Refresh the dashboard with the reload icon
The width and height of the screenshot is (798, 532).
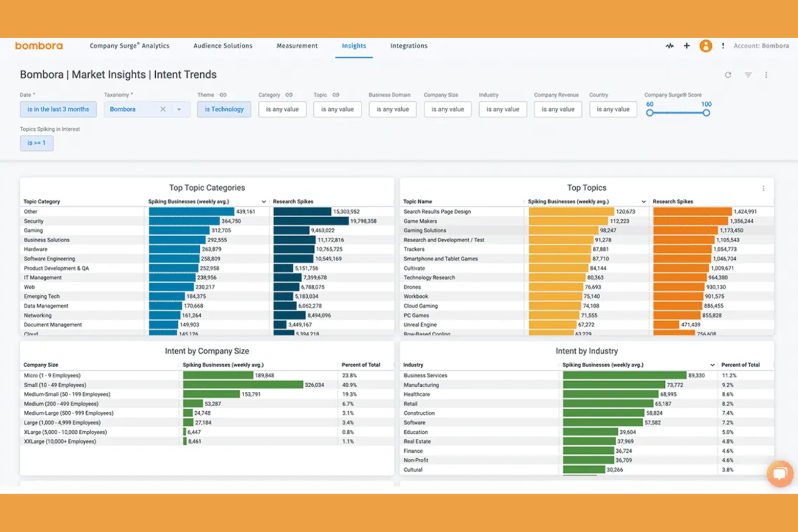728,75
